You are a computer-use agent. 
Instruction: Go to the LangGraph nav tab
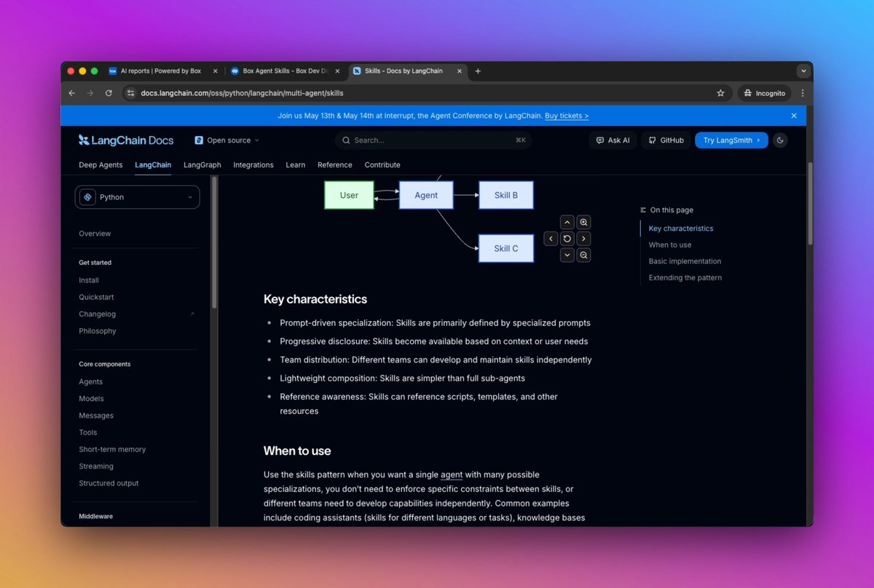202,165
